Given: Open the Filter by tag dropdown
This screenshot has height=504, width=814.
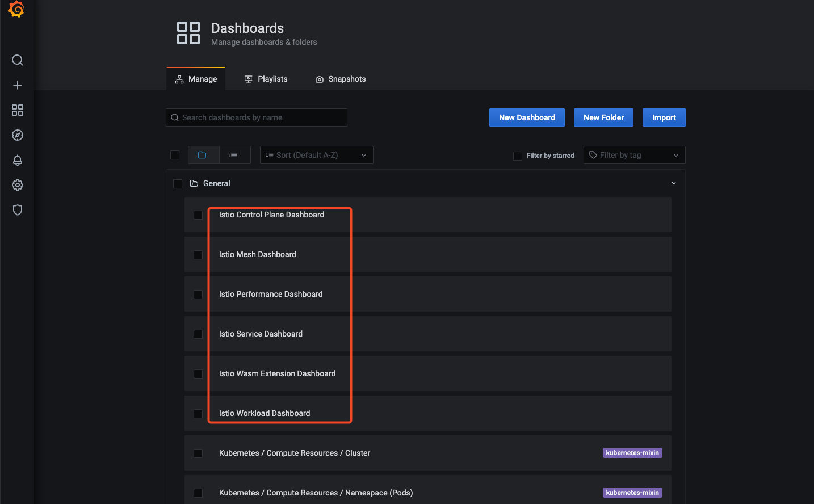Looking at the screenshot, I should click(635, 155).
